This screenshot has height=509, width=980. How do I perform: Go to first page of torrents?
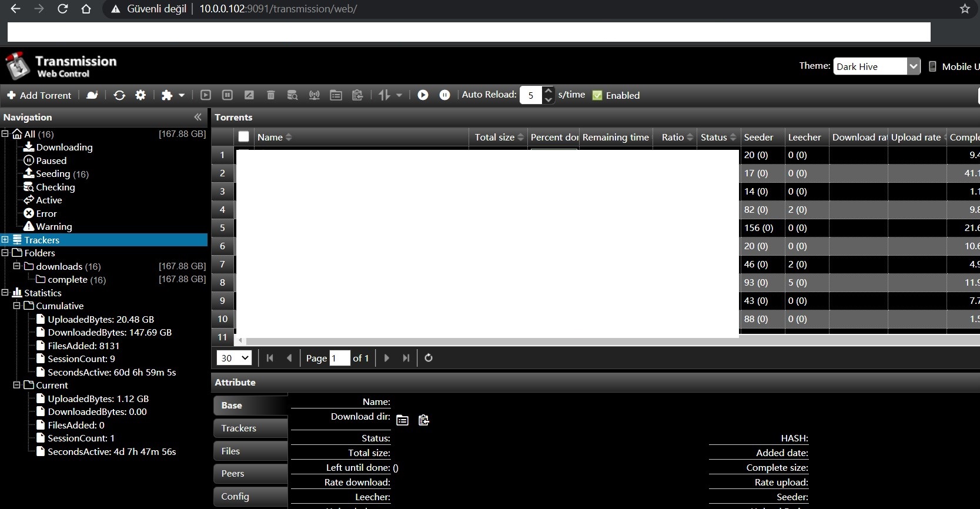270,358
